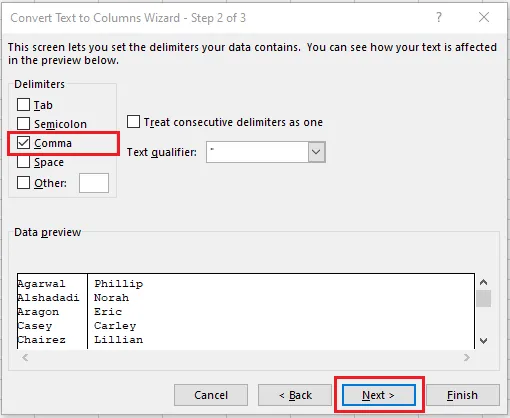Uncheck the Comma delimiter checkbox
The height and width of the screenshot is (418, 510).
click(23, 143)
